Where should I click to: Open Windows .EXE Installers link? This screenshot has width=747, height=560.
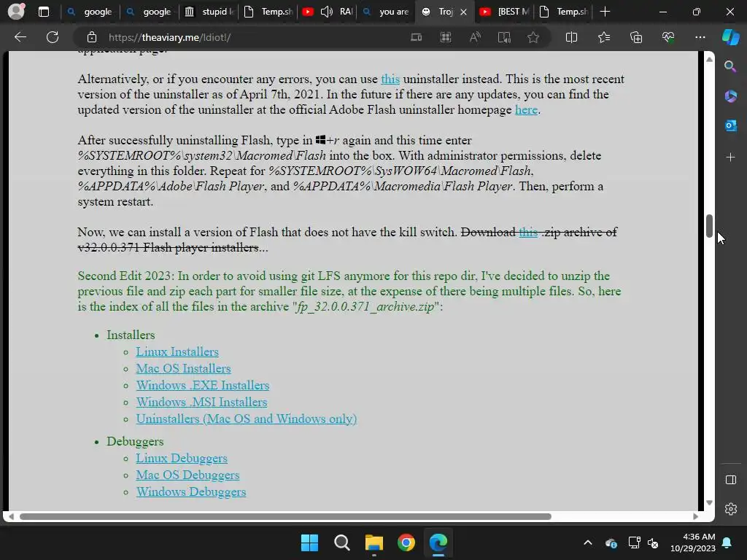point(203,385)
